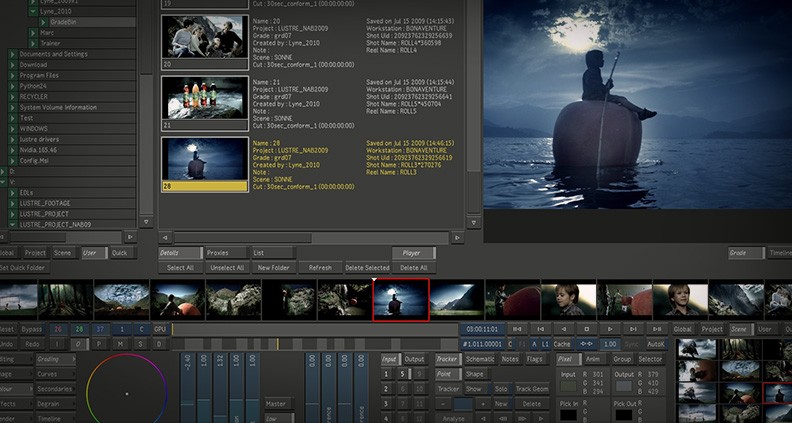Click the grade list scroll-down arrow

pos(473,222)
